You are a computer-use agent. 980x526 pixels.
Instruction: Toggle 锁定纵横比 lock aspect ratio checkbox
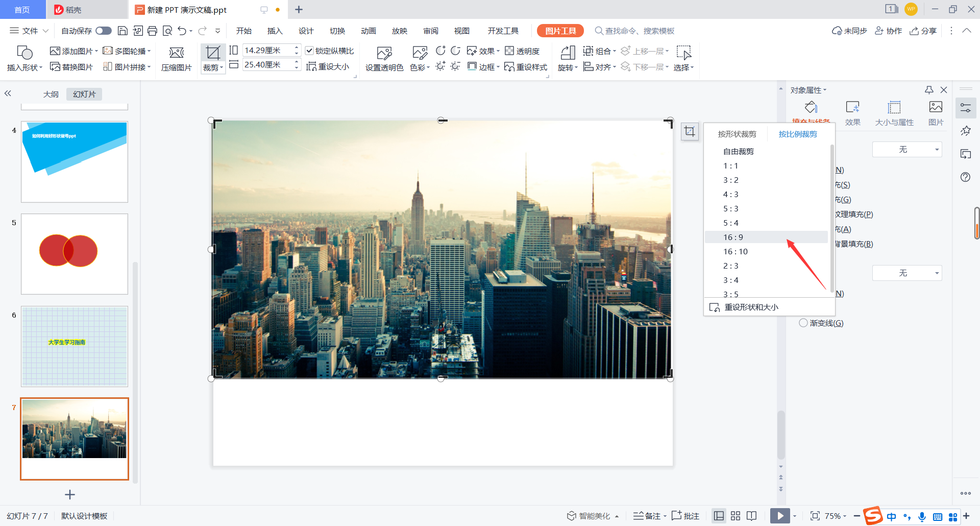pyautogui.click(x=309, y=51)
